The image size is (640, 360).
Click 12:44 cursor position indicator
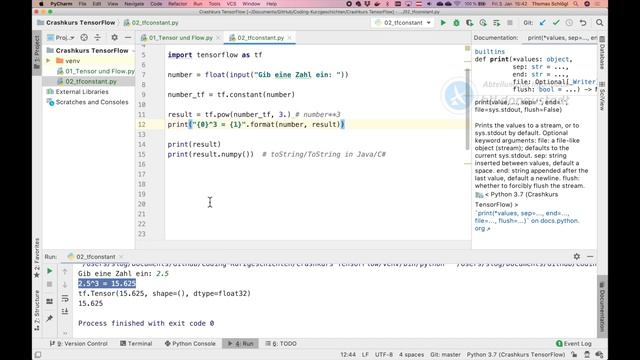coord(348,355)
